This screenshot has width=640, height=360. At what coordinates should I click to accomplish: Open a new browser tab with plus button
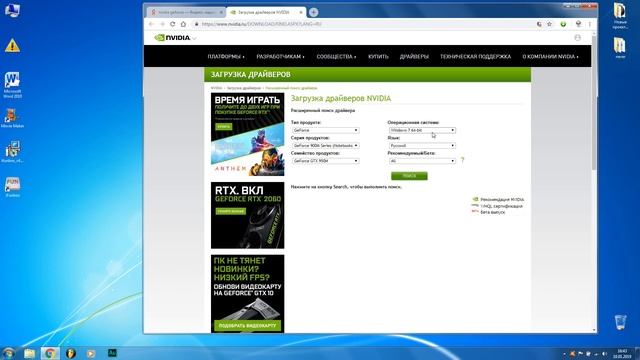coord(313,12)
